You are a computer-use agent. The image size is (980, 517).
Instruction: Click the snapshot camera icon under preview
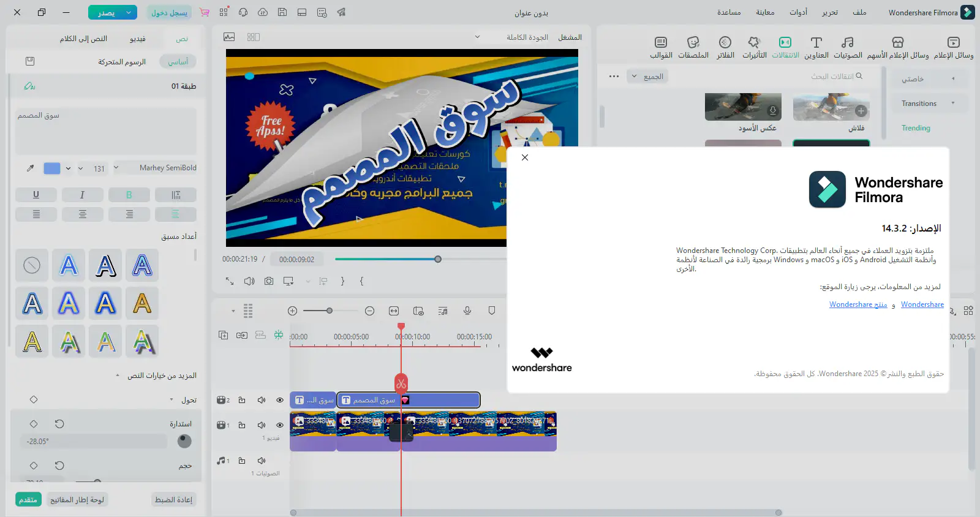click(x=269, y=281)
